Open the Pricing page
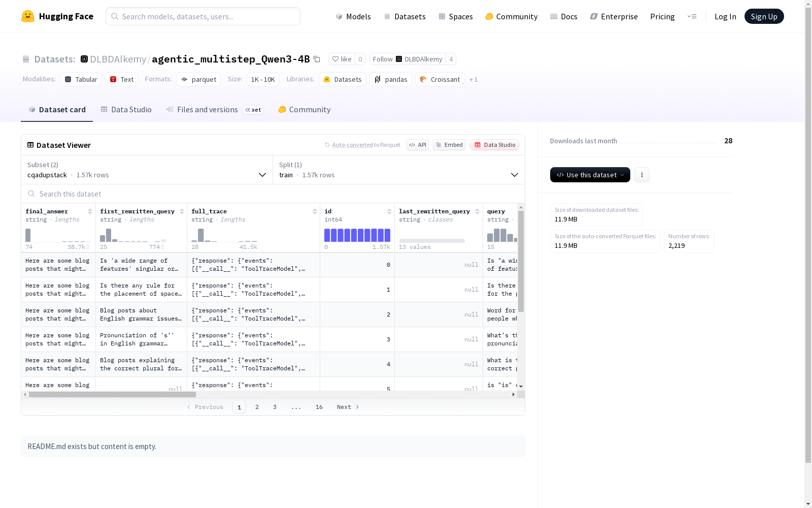The height and width of the screenshot is (508, 812). pos(662,16)
